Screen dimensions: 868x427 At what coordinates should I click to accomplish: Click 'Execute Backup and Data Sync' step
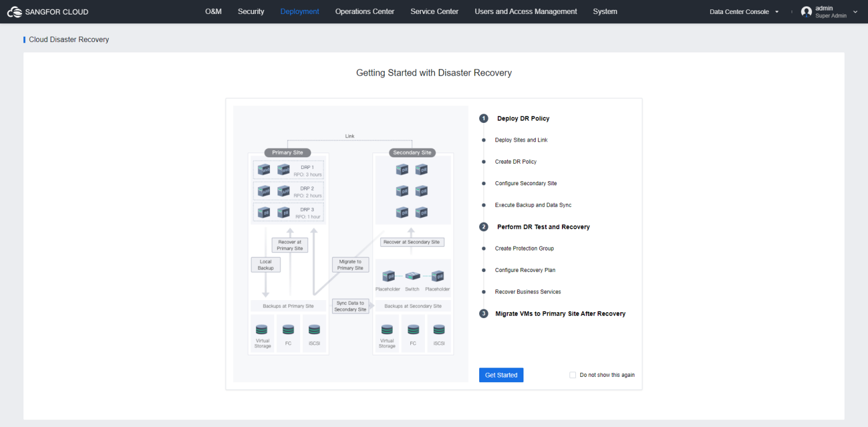[533, 205]
